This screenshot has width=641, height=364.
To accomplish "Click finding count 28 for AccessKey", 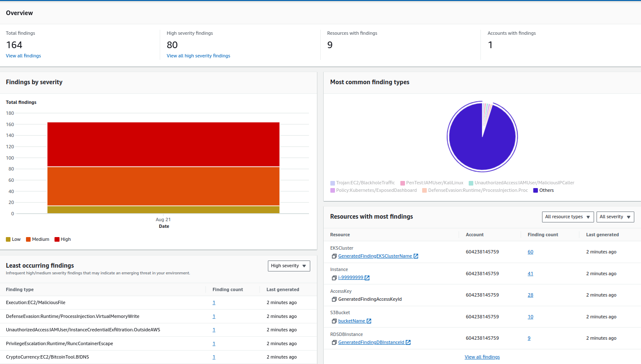I will (x=530, y=295).
